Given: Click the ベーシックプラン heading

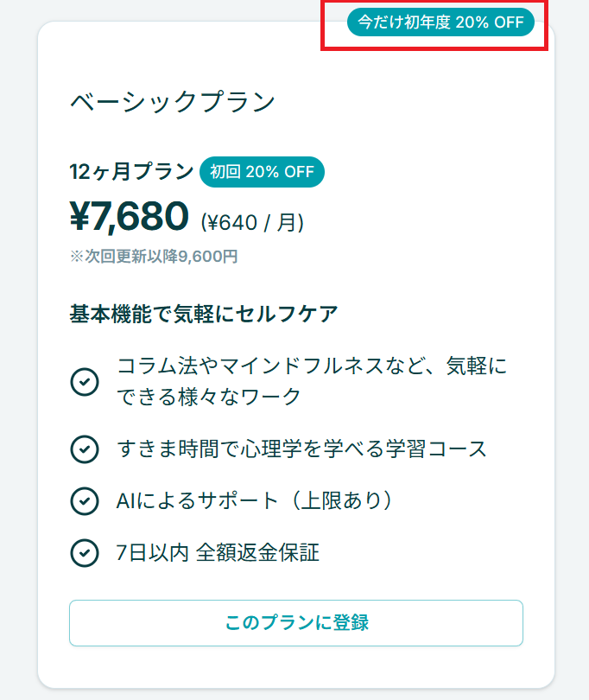Looking at the screenshot, I should click(173, 101).
